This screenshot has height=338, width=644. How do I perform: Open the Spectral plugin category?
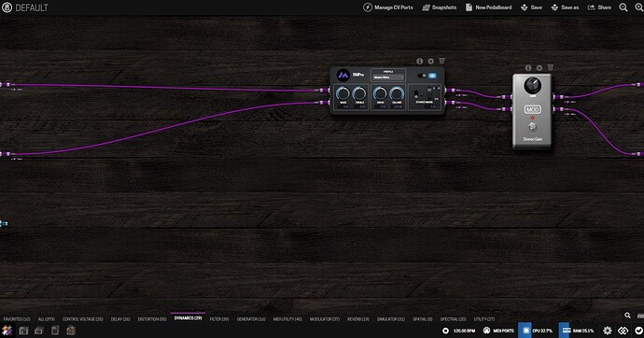pos(453,319)
